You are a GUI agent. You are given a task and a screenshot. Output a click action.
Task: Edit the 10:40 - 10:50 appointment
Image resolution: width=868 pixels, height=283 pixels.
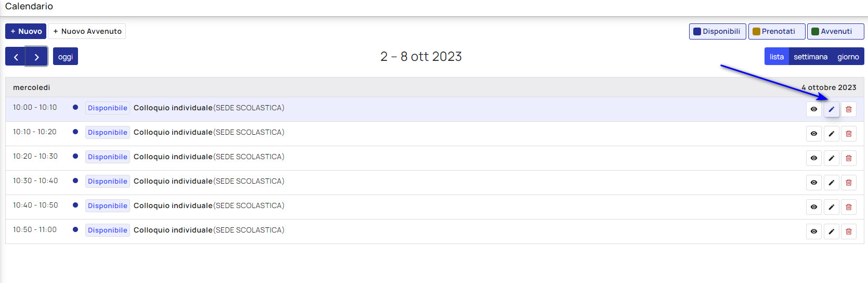(x=831, y=207)
